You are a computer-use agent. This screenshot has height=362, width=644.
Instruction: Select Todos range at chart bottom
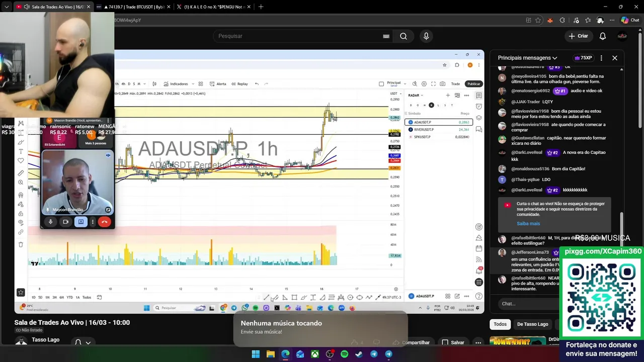pos(87,297)
